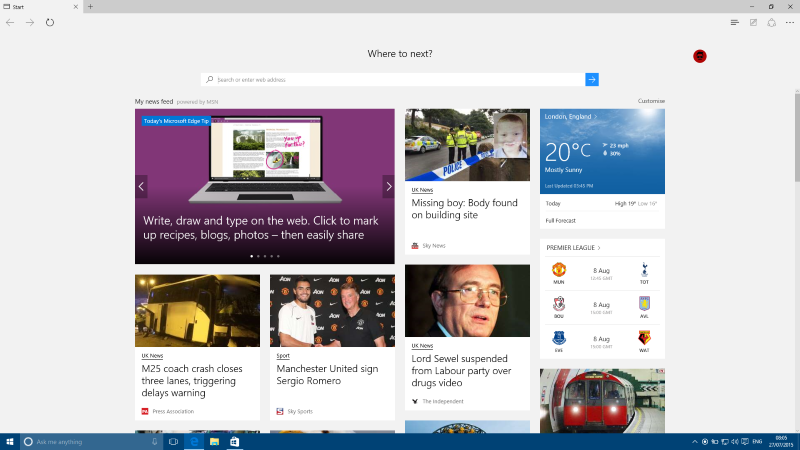
Task: Expand the PREMIER LEAGUE section
Action: coord(573,248)
